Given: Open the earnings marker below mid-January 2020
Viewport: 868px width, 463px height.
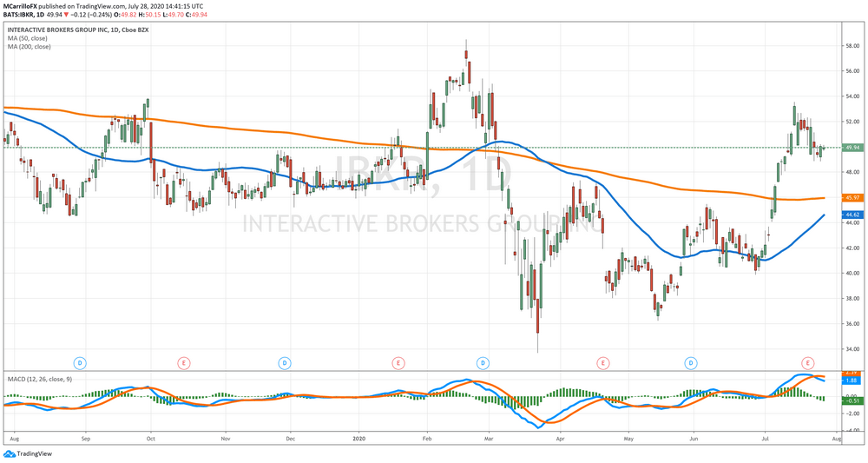Looking at the screenshot, I should [x=398, y=363].
